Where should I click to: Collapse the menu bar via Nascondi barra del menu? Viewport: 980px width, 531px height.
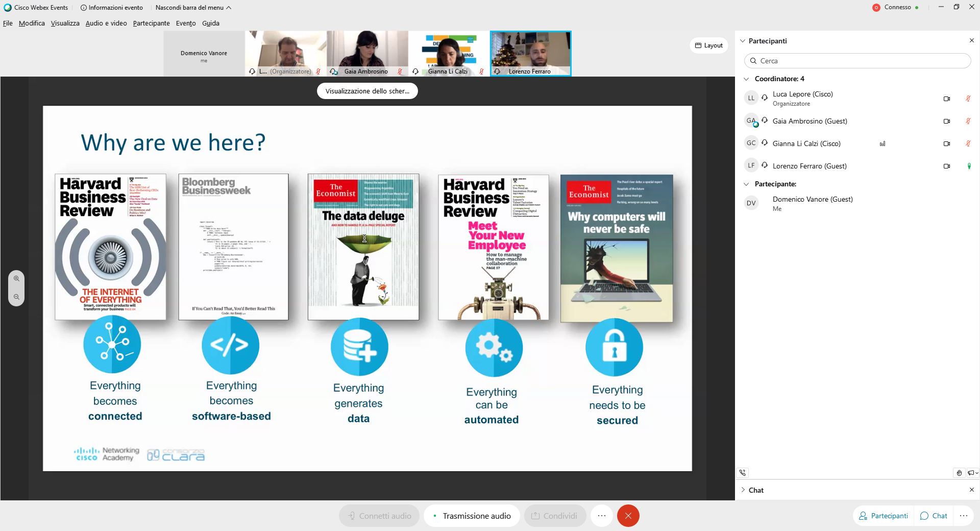pos(193,8)
